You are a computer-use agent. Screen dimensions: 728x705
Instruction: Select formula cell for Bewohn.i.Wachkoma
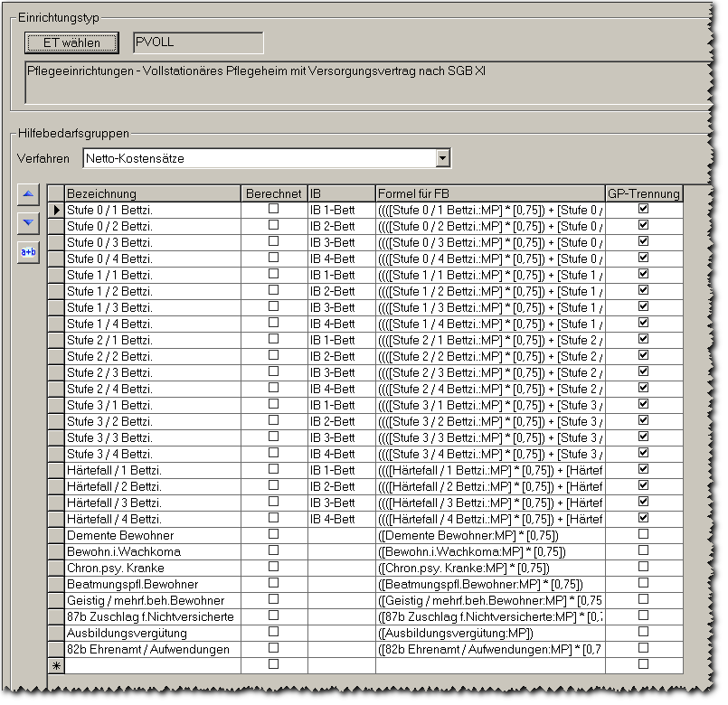pyautogui.click(x=489, y=551)
